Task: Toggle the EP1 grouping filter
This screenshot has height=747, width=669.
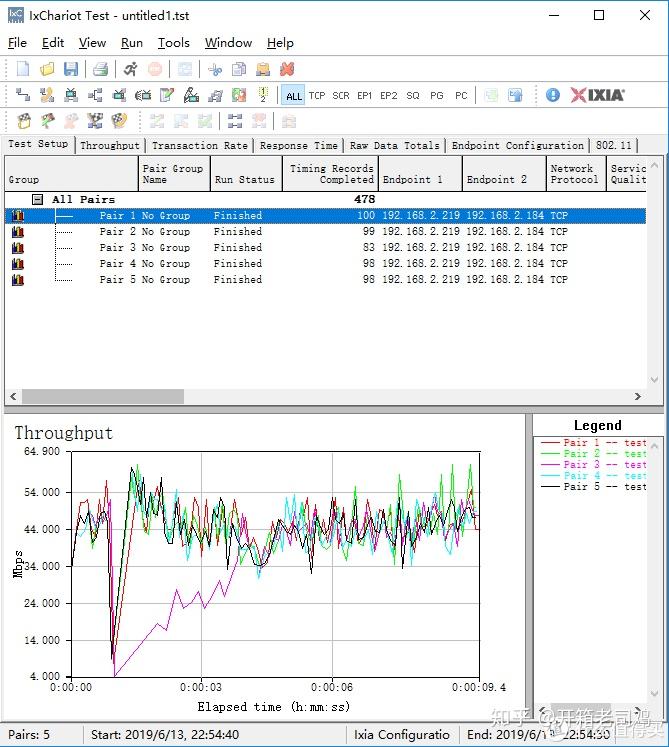Action: coord(365,96)
